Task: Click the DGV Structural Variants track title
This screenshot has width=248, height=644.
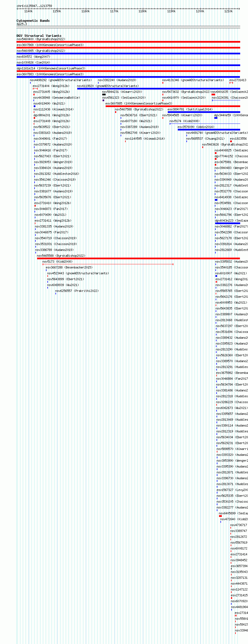Action: (x=39, y=36)
